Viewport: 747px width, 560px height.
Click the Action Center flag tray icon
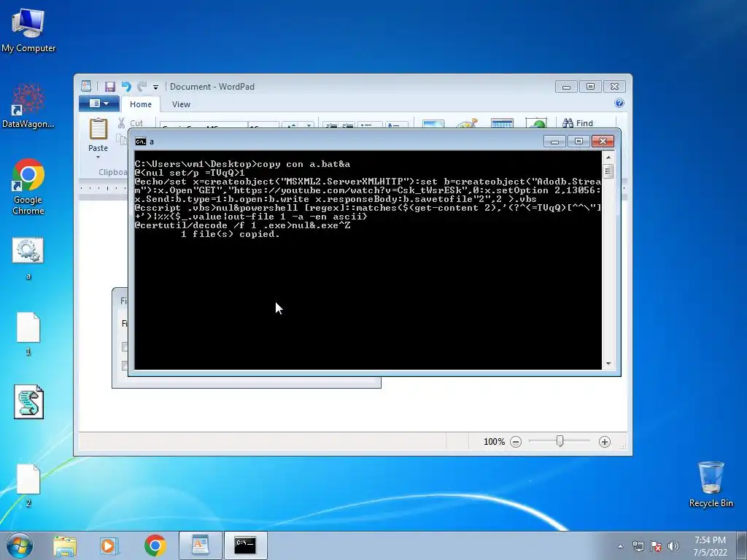tap(656, 546)
